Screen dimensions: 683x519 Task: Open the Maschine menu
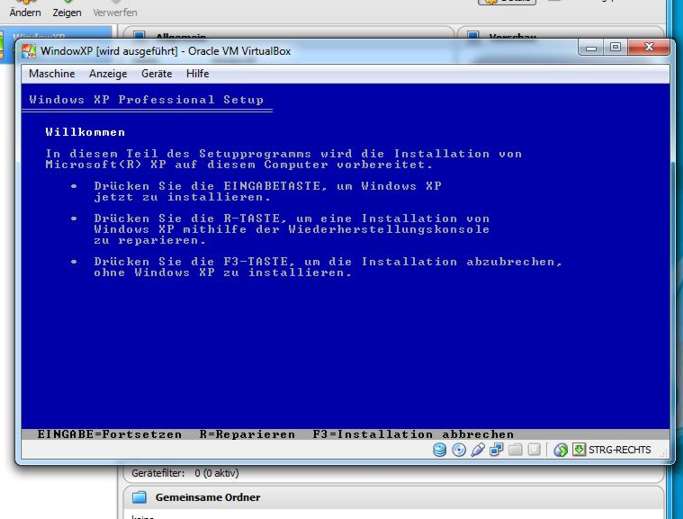tap(52, 74)
